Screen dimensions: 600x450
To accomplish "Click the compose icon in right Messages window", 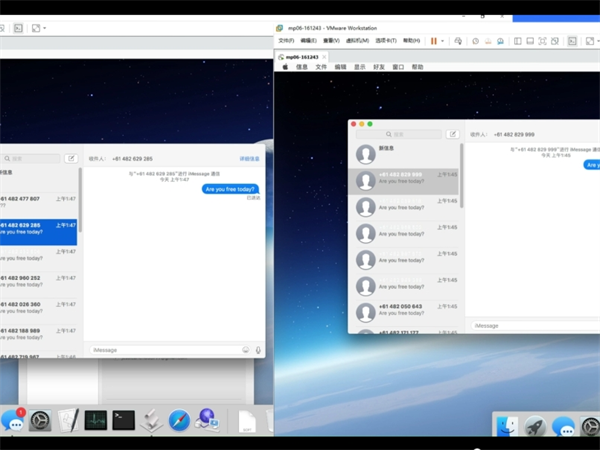I will point(453,134).
